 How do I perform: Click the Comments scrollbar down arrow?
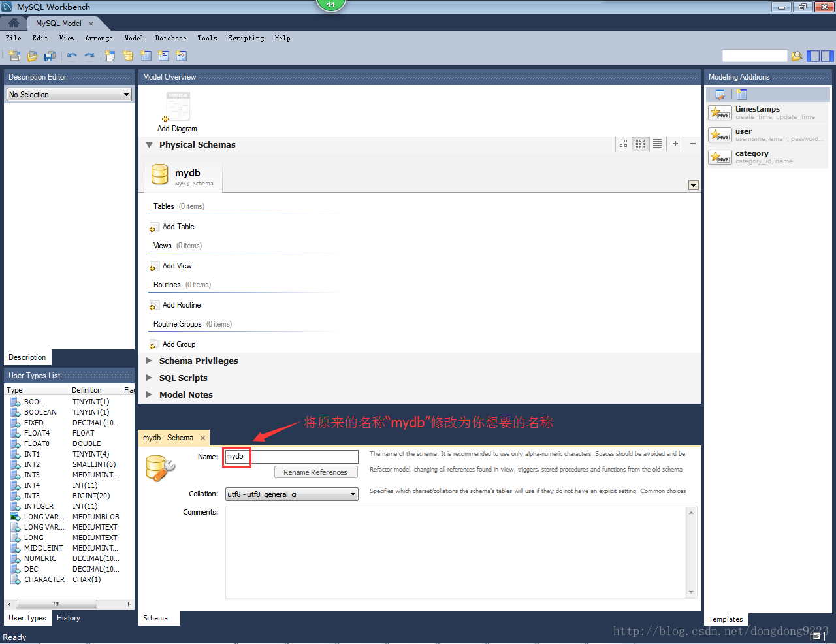pos(691,592)
